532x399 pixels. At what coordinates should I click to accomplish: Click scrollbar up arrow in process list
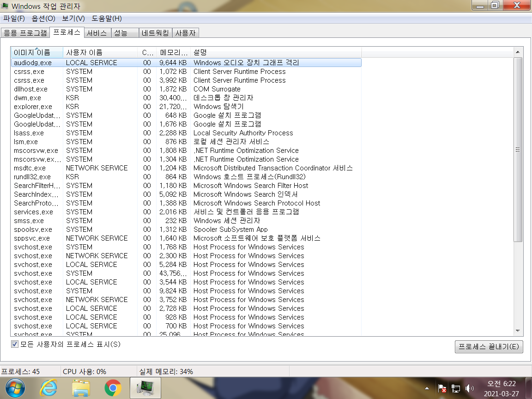pyautogui.click(x=518, y=52)
